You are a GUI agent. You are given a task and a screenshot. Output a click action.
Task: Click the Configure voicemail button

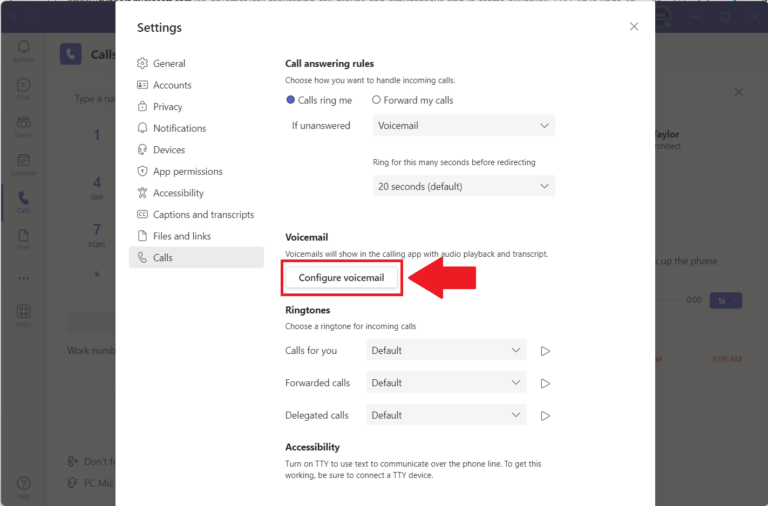341,278
